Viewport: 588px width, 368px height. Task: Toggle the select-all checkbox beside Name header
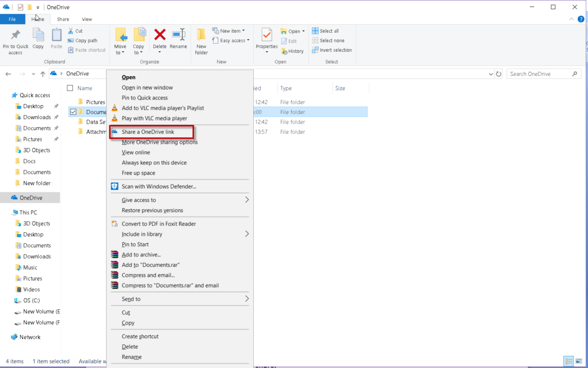tap(69, 88)
